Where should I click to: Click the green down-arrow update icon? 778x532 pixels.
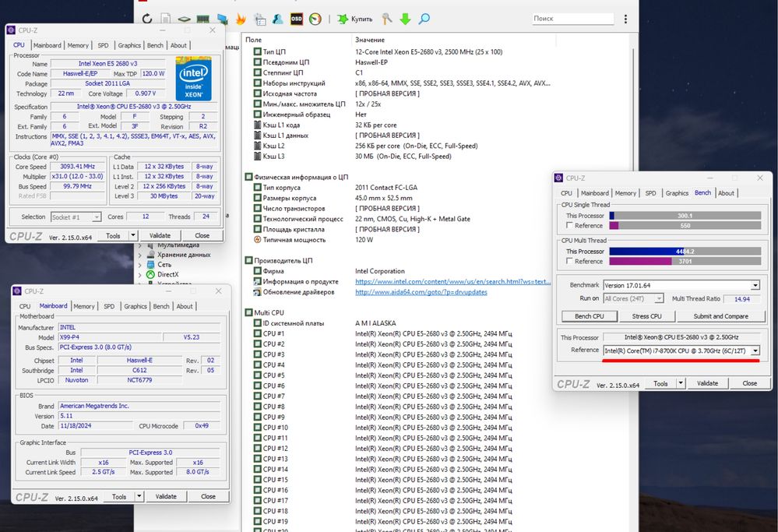point(406,19)
